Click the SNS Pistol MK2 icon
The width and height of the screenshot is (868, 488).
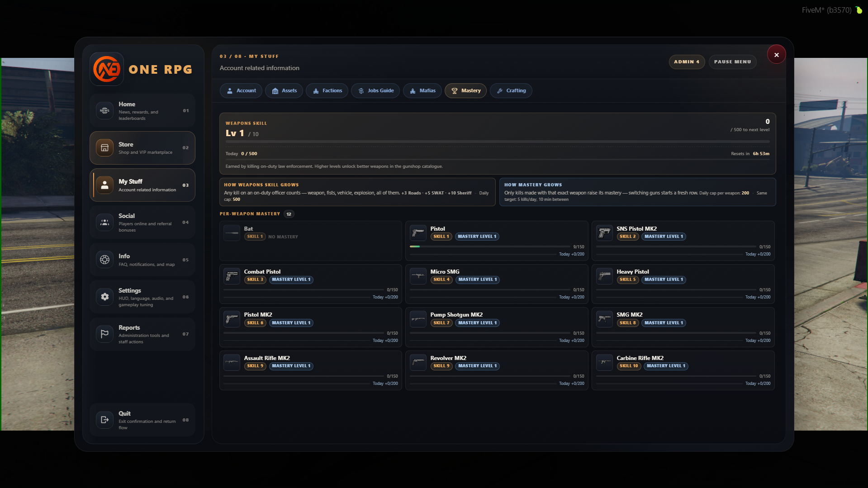coord(604,233)
